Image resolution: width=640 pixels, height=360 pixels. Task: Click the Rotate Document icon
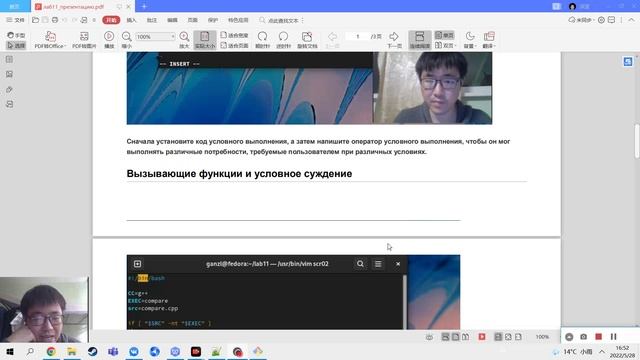point(307,40)
